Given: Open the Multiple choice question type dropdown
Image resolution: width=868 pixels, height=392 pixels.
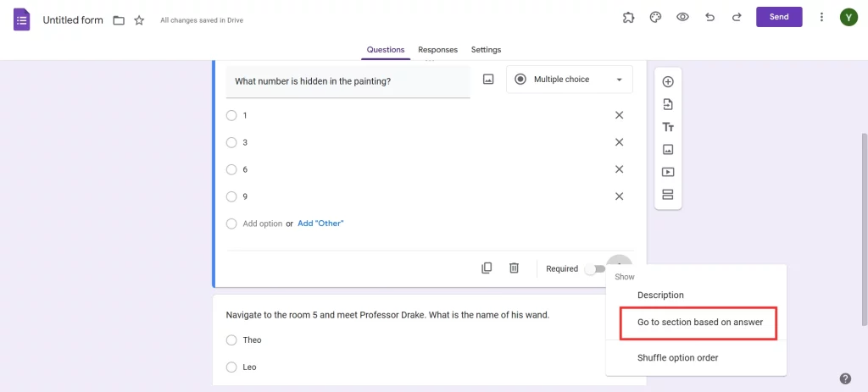Looking at the screenshot, I should 569,80.
